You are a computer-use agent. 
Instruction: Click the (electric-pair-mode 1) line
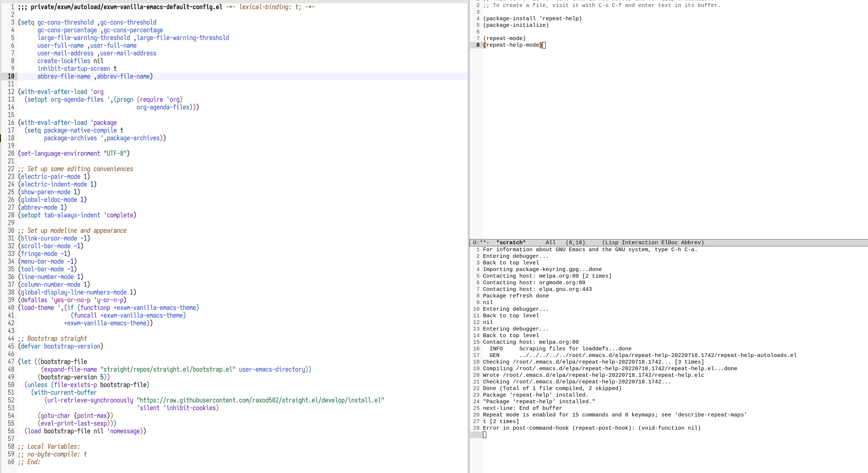click(x=54, y=177)
